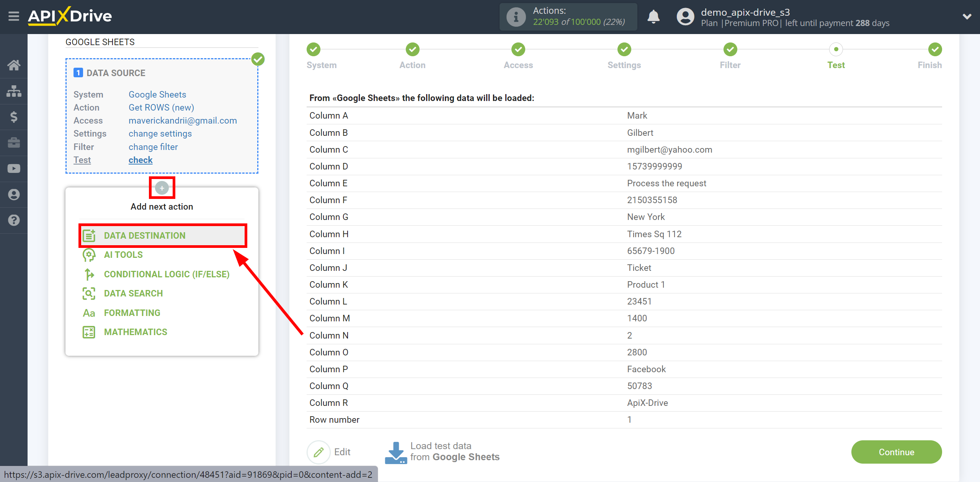The height and width of the screenshot is (482, 980).
Task: Click the check test link
Action: (140, 160)
